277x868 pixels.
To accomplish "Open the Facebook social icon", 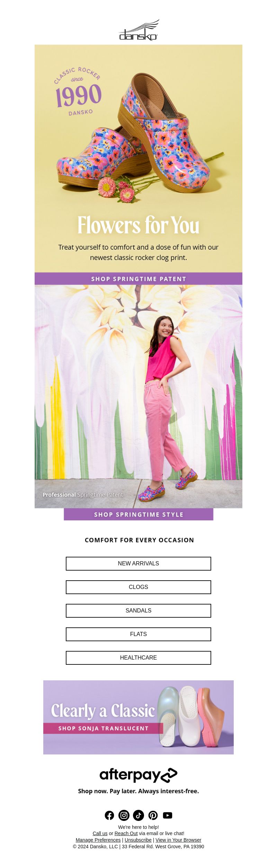I will coord(109,815).
